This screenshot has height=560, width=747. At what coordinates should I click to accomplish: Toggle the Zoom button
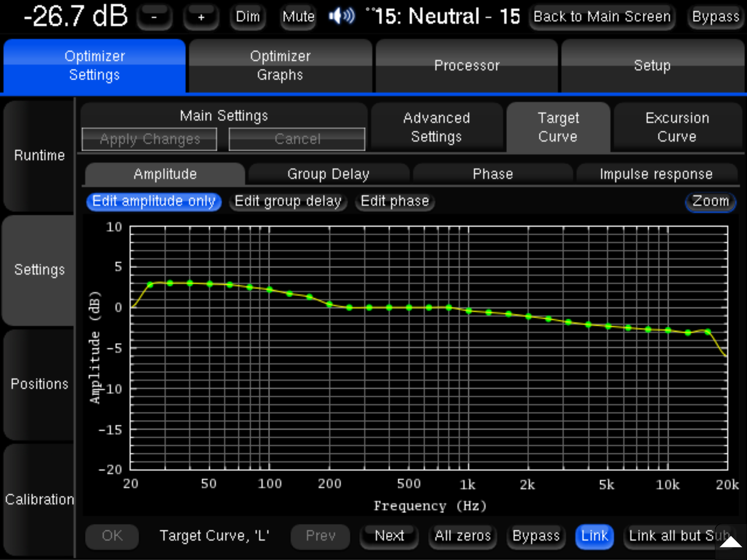coord(710,202)
